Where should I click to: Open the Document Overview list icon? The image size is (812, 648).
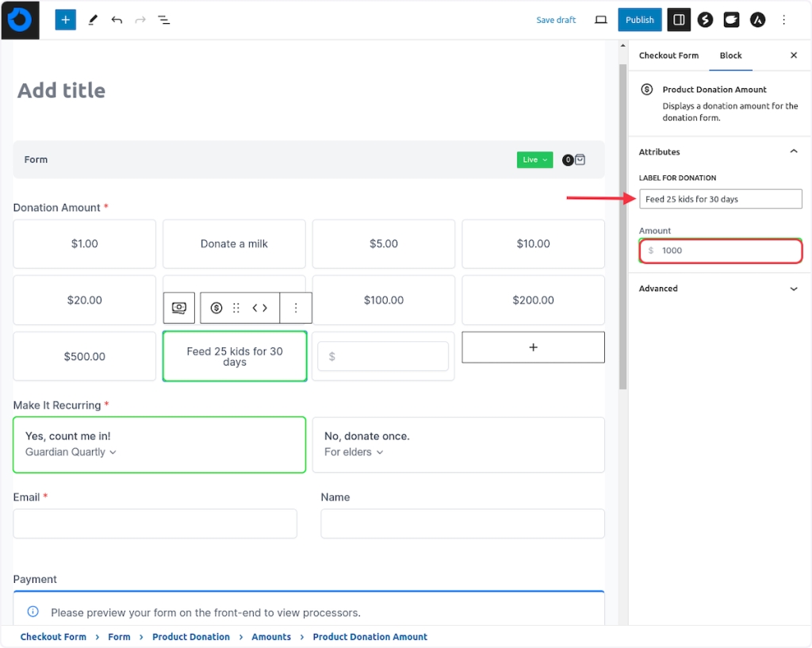click(163, 20)
